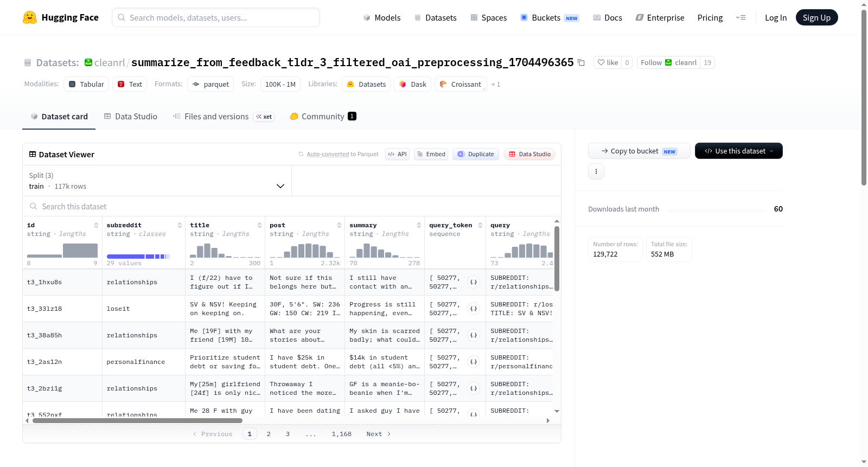Click the table vertical scrollbar
Viewport: 868px width, 467px height.
[x=557, y=258]
